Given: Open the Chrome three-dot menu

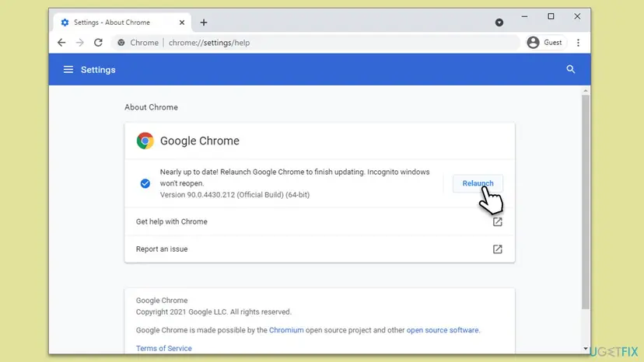Looking at the screenshot, I should coord(578,43).
